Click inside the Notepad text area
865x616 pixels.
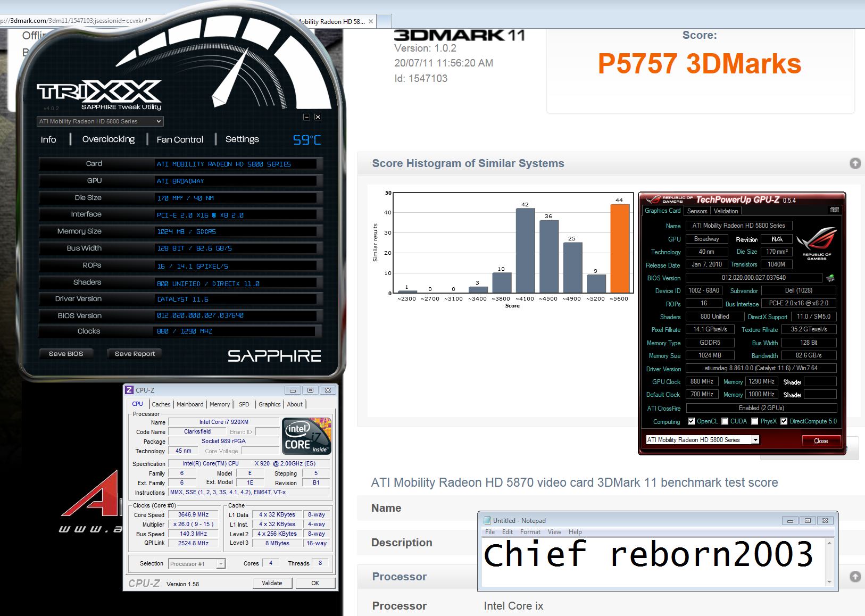(653, 562)
